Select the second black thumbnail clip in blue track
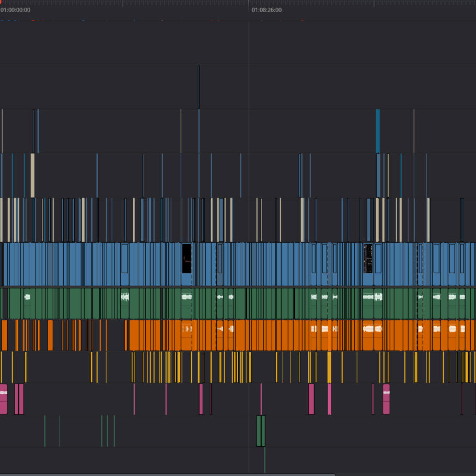Viewport: 476px width, 476px height. 368,258
